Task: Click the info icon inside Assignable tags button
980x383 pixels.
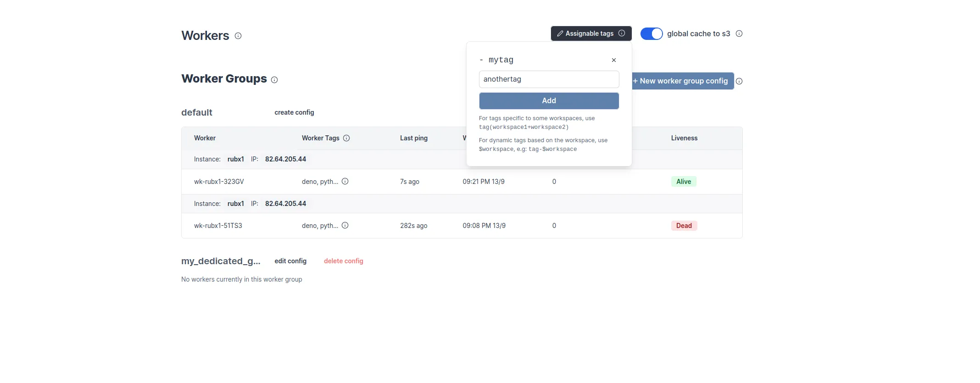Action: pos(622,33)
